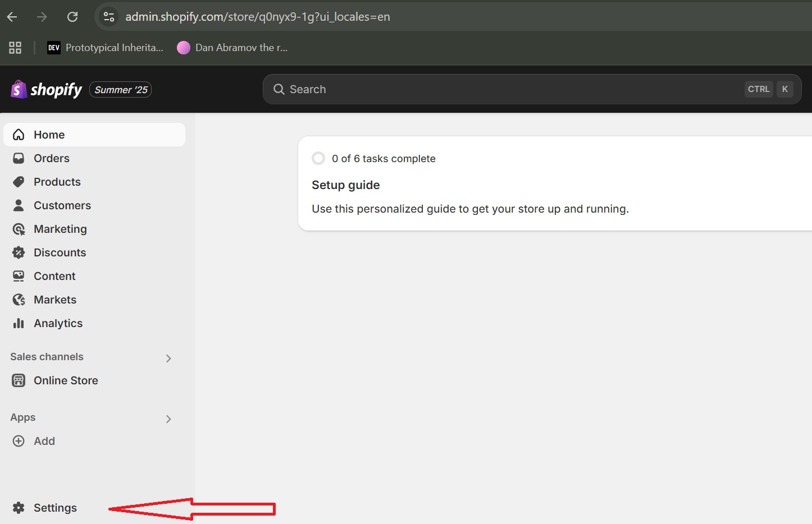The height and width of the screenshot is (524, 812).
Task: Click the Online Store storefront icon
Action: (x=19, y=380)
